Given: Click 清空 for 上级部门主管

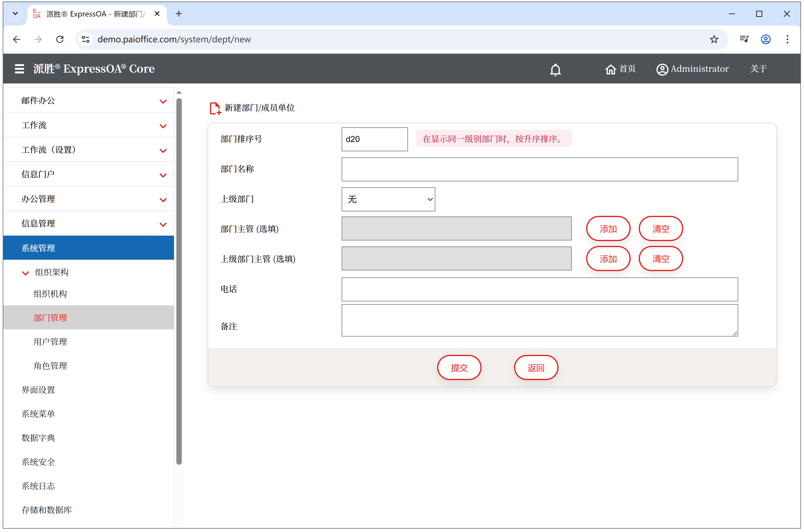Looking at the screenshot, I should point(660,258).
